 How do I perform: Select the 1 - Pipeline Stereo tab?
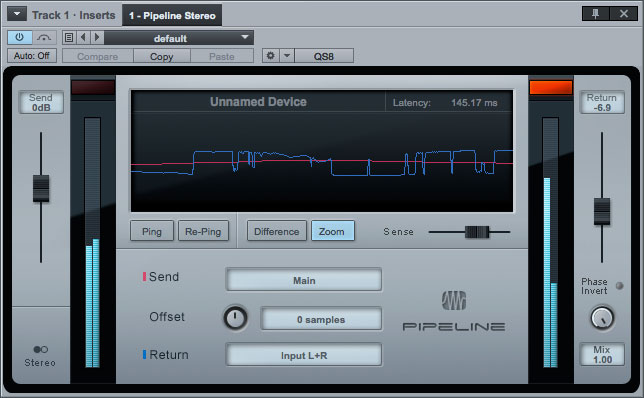click(x=172, y=16)
